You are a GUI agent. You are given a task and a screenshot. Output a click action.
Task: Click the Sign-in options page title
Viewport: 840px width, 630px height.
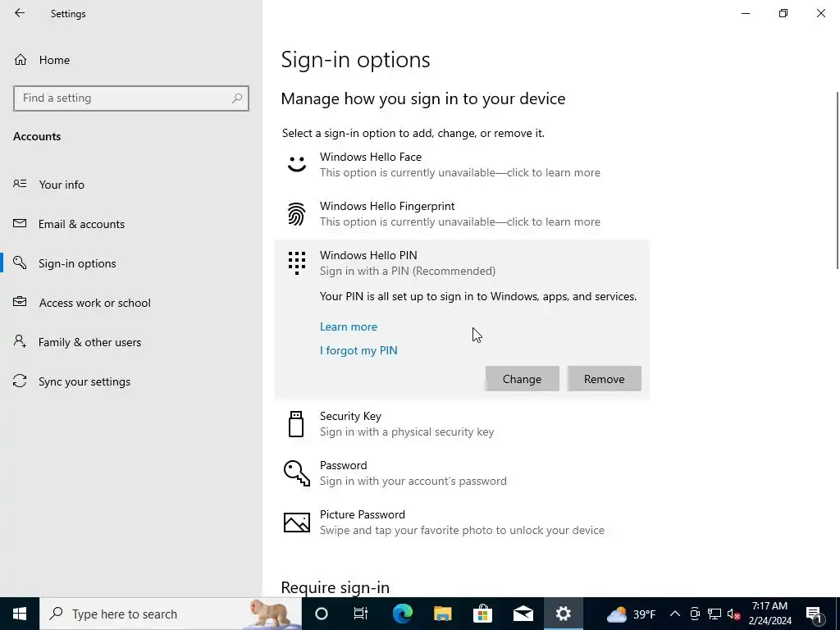[356, 59]
